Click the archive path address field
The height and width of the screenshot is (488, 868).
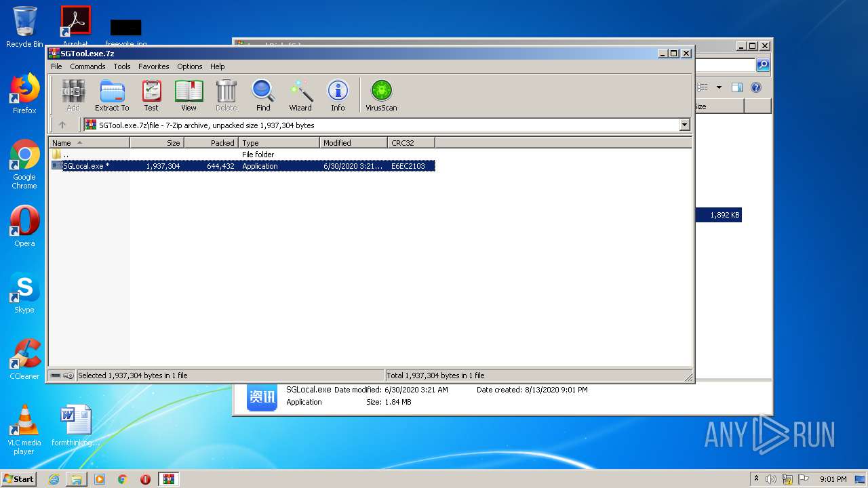381,125
